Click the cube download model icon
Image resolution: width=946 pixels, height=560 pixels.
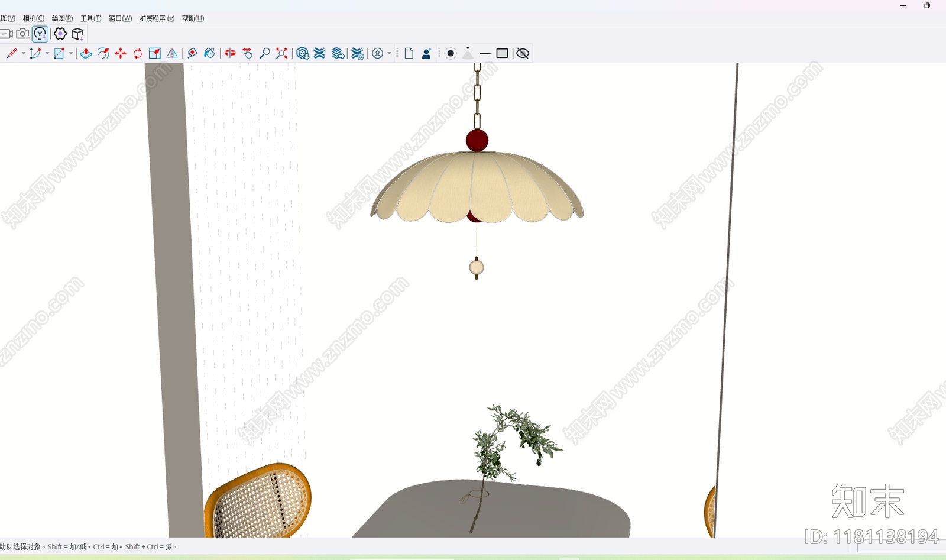77,34
